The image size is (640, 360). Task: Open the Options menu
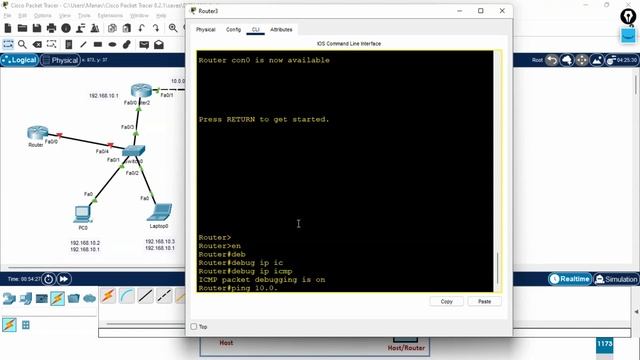point(42,16)
